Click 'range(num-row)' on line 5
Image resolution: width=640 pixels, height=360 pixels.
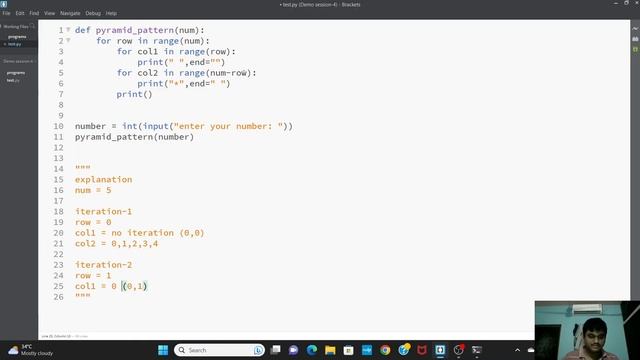pos(215,73)
